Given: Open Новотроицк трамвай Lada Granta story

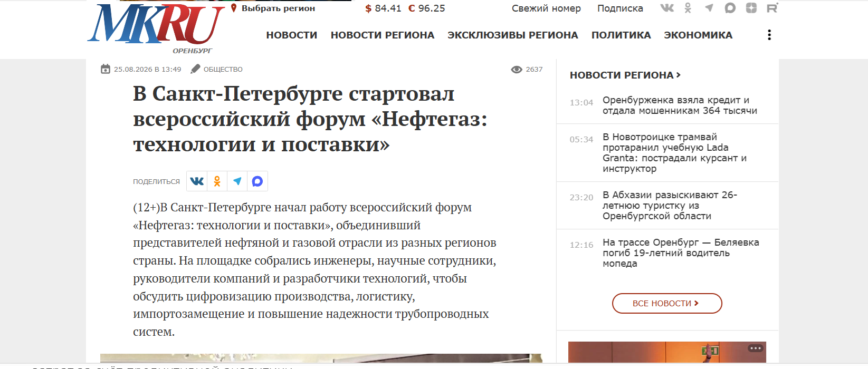Looking at the screenshot, I should click(x=674, y=153).
